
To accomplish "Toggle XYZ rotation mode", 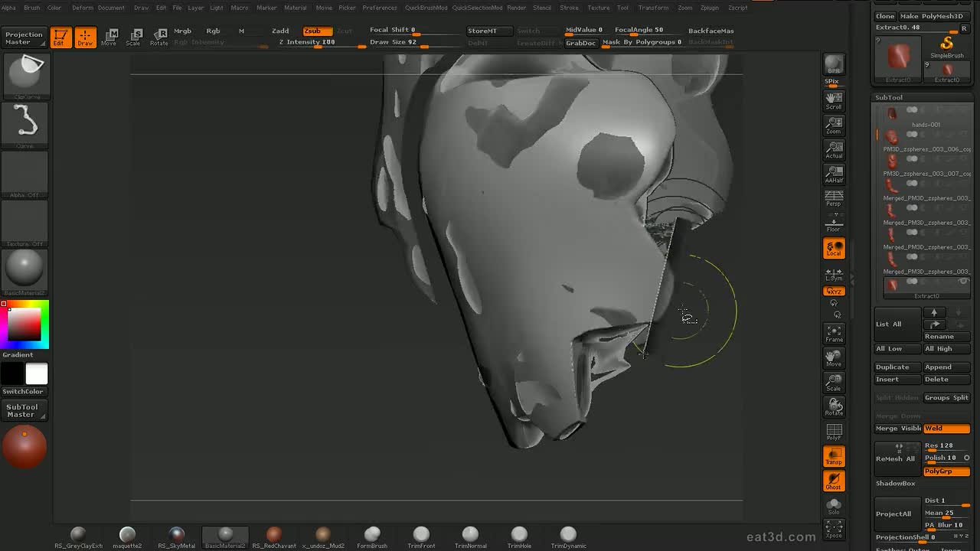I will tap(834, 292).
